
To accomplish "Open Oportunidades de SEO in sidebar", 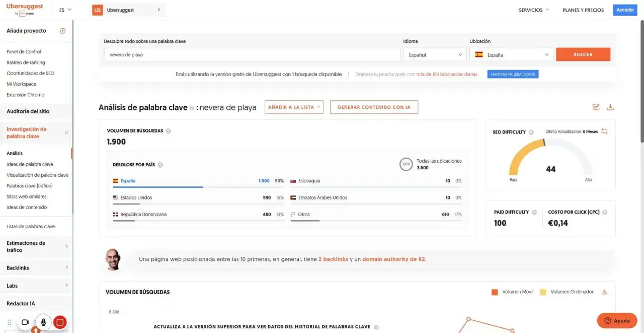I will tap(30, 73).
